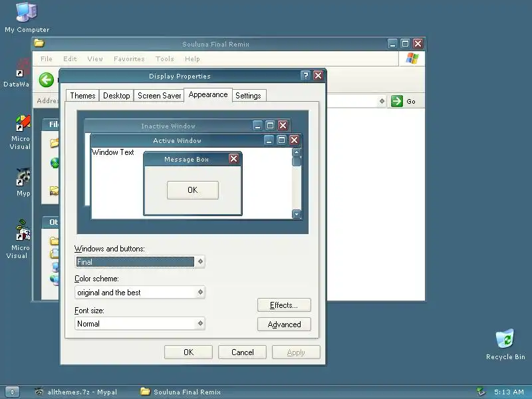Open the Themes tab
This screenshot has width=532, height=399.
[82, 96]
